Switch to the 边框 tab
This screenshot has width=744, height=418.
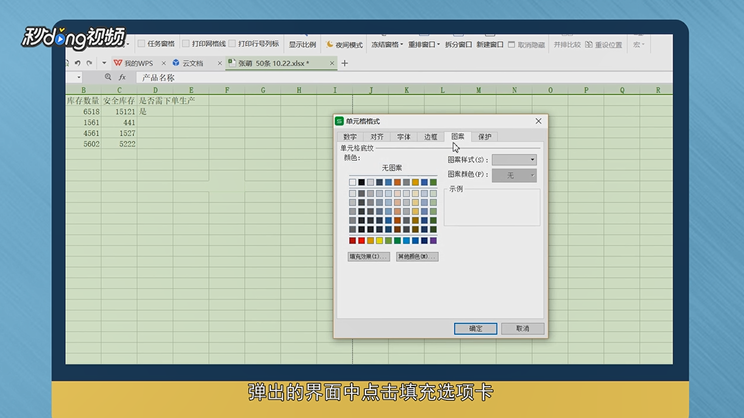(431, 137)
